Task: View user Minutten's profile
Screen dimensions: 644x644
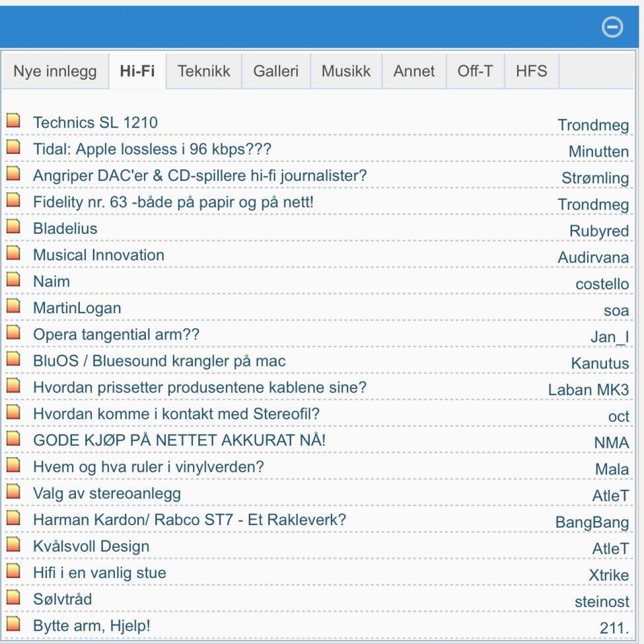Action: pos(599,151)
